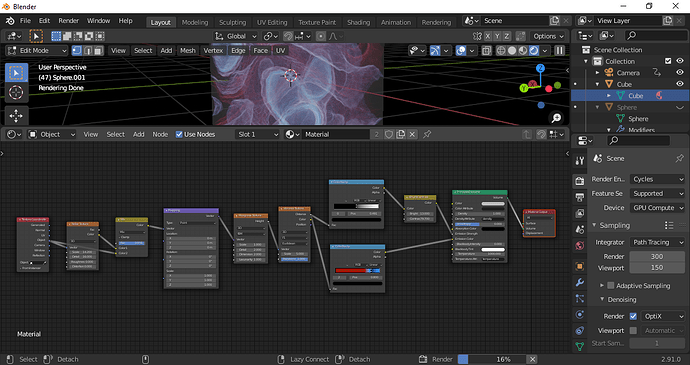This screenshot has height=365, width=690.
Task: Switch viewport shading to Wireframe
Action: pos(501,51)
